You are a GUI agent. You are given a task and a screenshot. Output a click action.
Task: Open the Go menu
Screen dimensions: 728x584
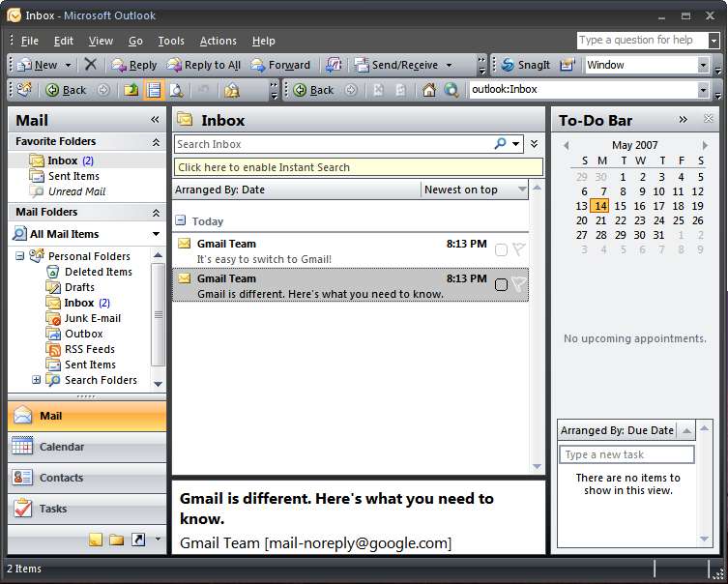tap(135, 41)
